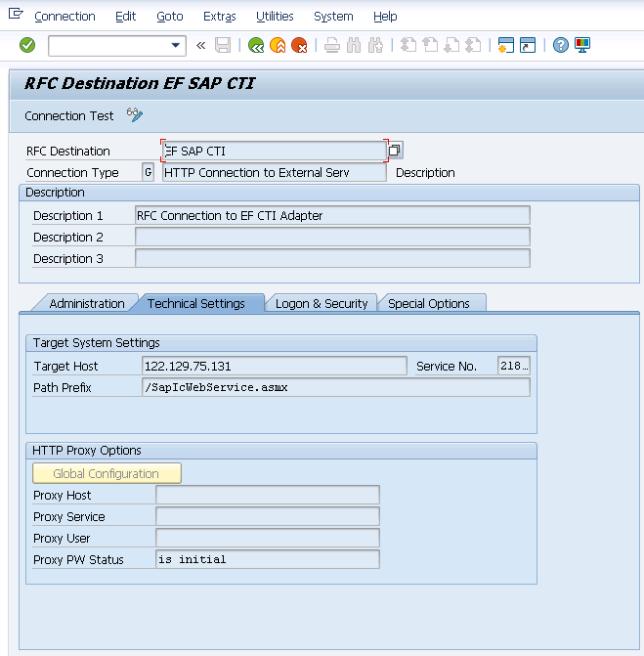
Task: Click the red Cancel icon in toolbar
Action: [x=299, y=45]
